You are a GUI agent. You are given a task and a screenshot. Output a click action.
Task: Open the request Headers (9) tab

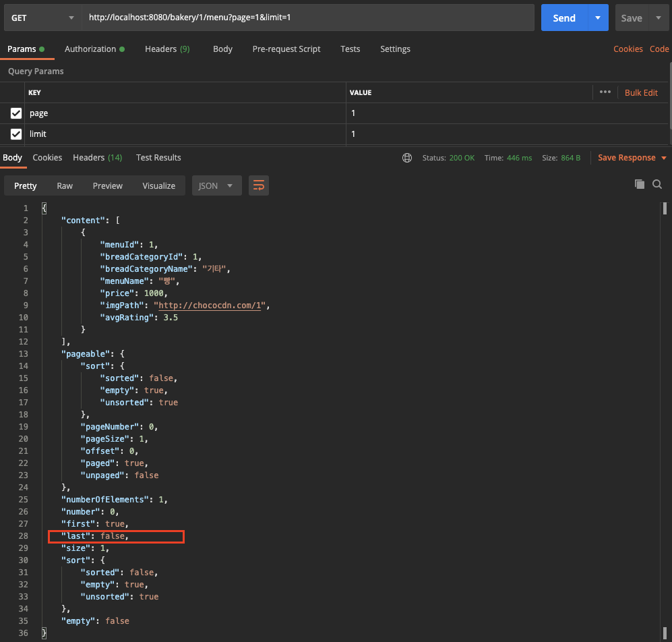(x=167, y=49)
